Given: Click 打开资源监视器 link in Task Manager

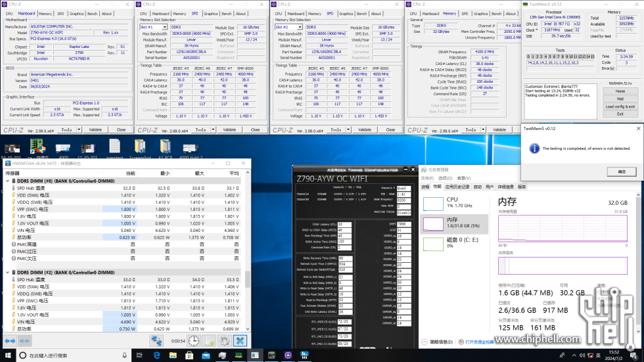Looking at the screenshot, I should tap(480, 342).
